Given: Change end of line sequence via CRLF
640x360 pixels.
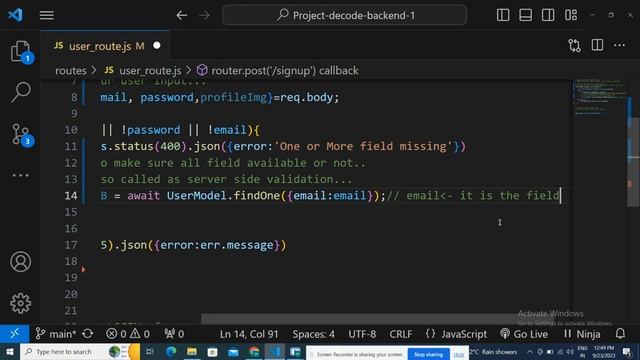Looking at the screenshot, I should (x=401, y=334).
